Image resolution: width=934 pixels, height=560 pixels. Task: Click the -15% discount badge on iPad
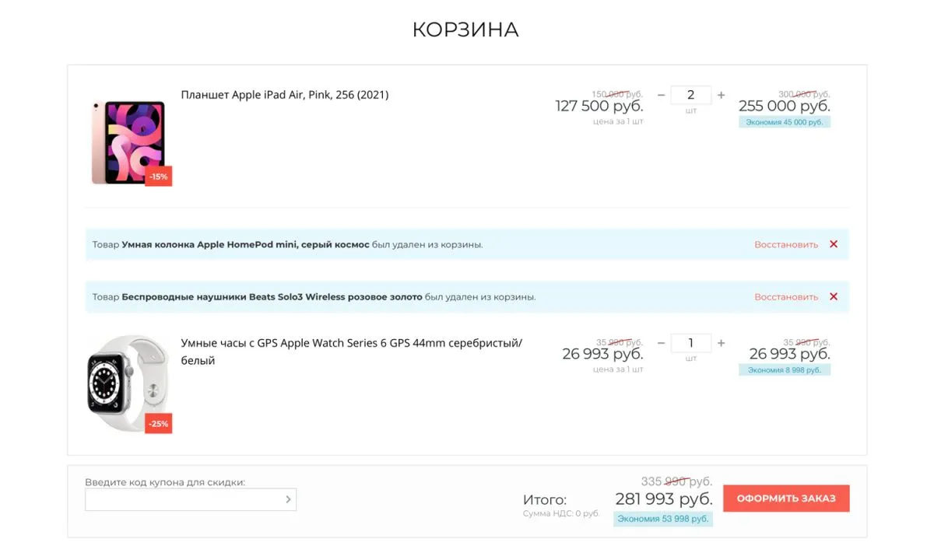(x=158, y=176)
